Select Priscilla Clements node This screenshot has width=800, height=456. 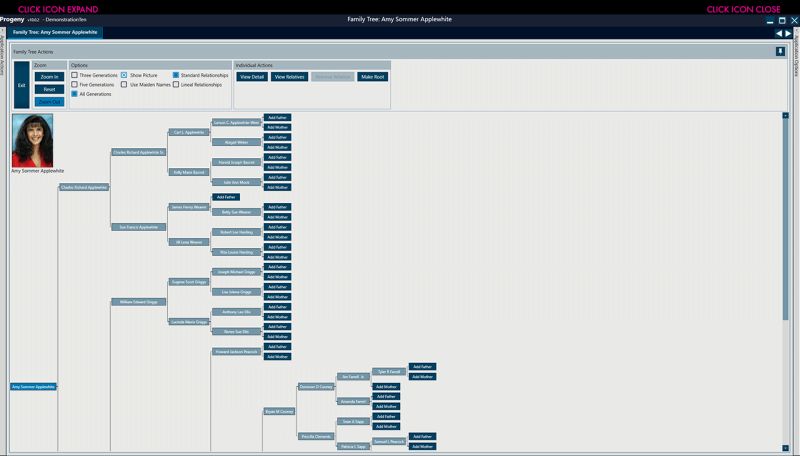(316, 437)
